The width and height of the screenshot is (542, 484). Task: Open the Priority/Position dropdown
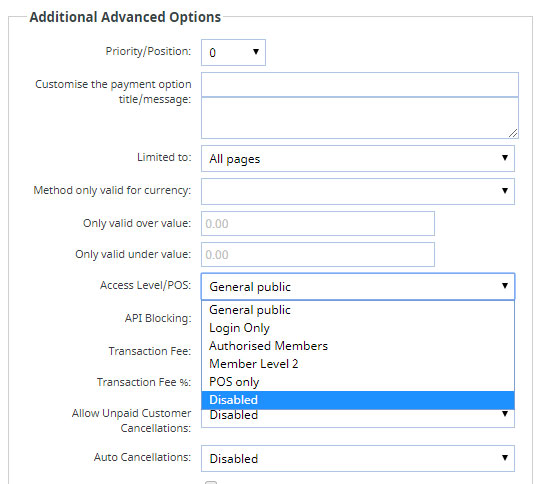pyautogui.click(x=233, y=53)
